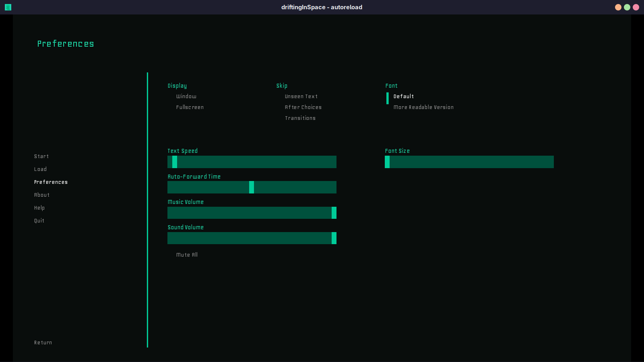Image resolution: width=644 pixels, height=362 pixels.
Task: Click the Sound Volume slider
Action: (x=252, y=238)
